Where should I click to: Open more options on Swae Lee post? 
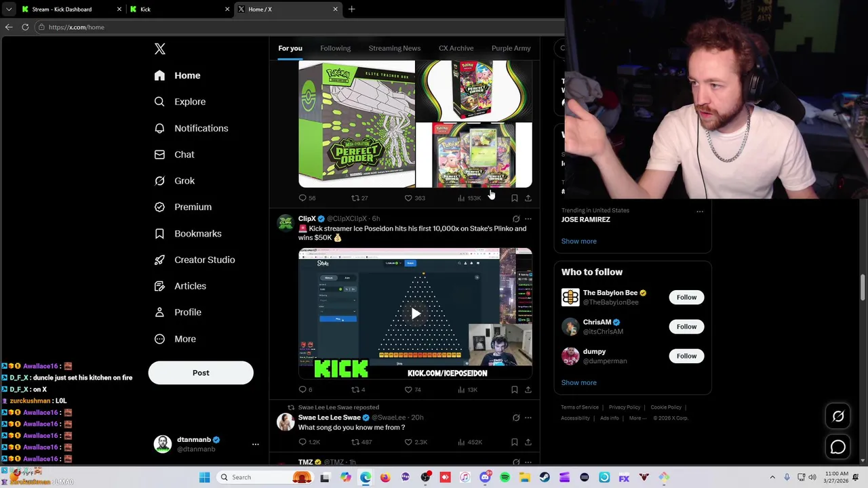[528, 418]
